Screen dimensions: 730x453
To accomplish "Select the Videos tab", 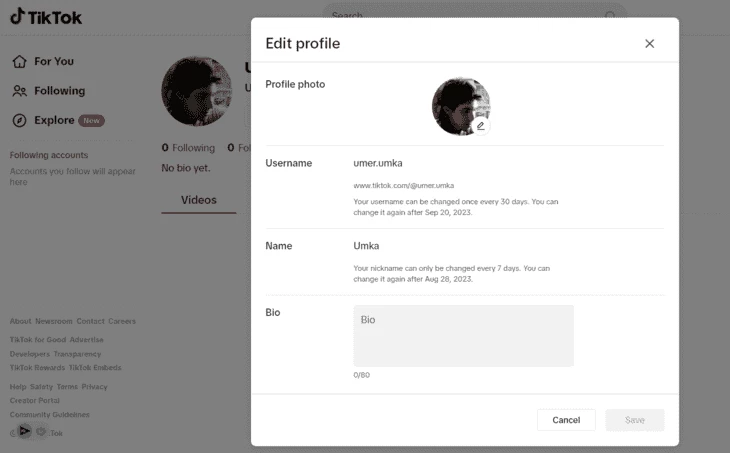I will click(x=199, y=200).
